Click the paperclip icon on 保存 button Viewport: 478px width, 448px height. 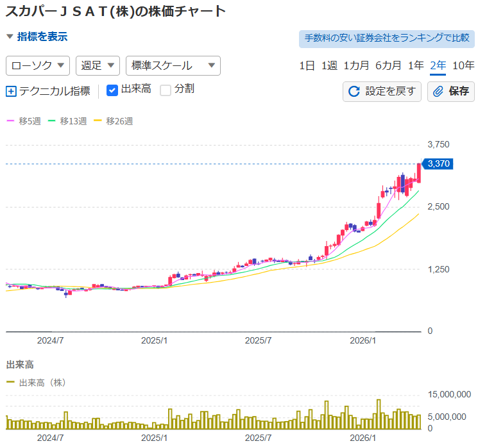(x=439, y=92)
